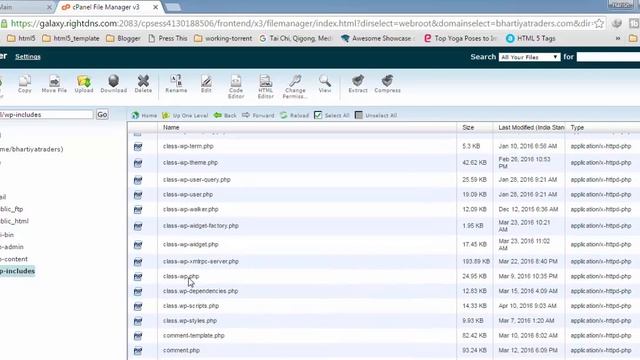
Task: Show more bookmarks chevron
Action: 618,38
